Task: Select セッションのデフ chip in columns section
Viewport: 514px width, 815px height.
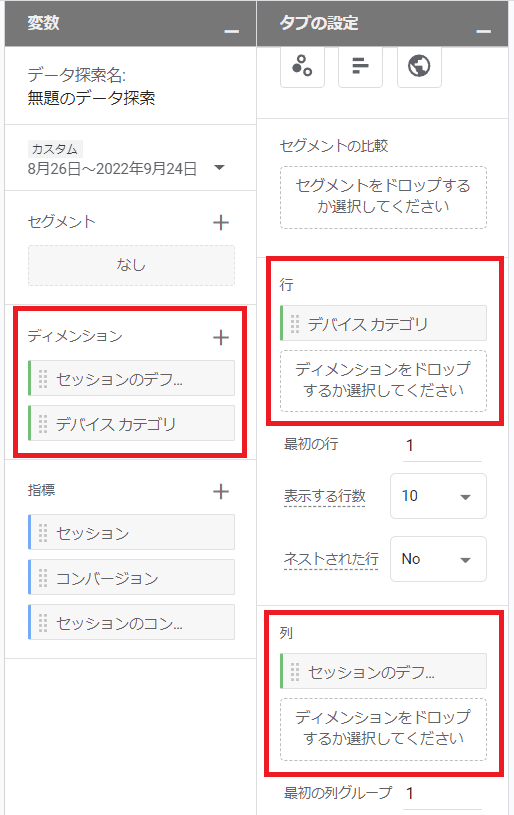Action: point(384,672)
